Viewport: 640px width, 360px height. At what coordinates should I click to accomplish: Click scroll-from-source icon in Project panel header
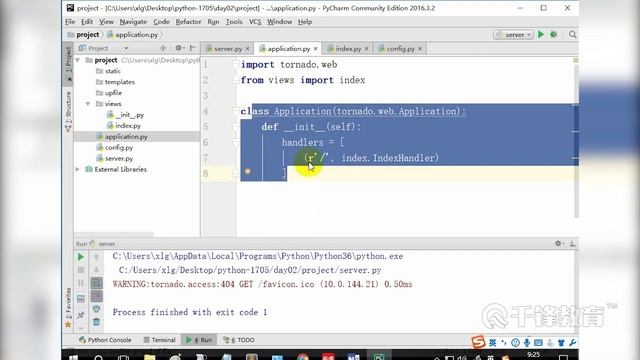[x=163, y=48]
